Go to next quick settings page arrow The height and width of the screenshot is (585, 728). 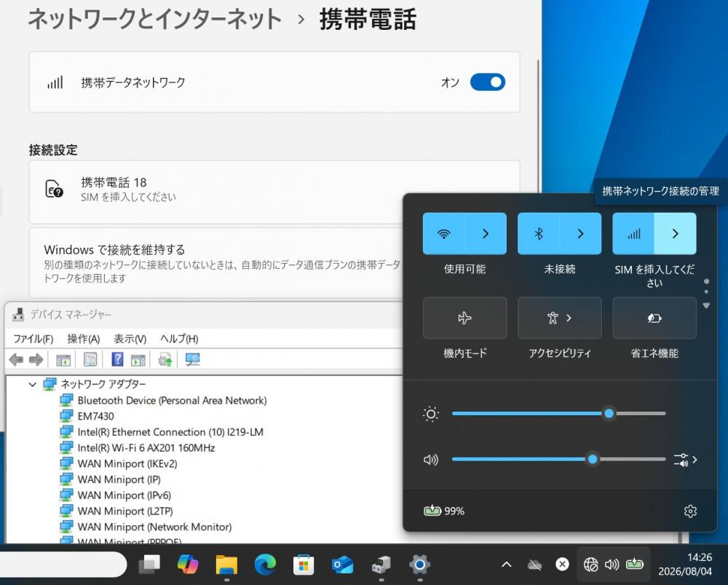[x=706, y=306]
